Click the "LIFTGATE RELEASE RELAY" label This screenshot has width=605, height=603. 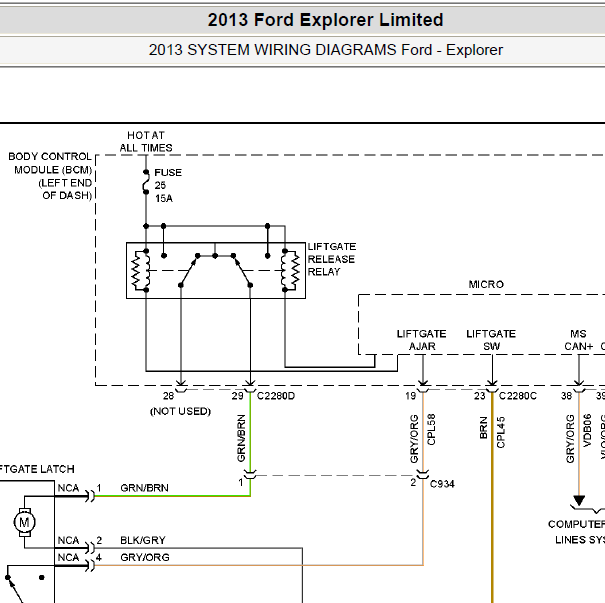coord(331,259)
